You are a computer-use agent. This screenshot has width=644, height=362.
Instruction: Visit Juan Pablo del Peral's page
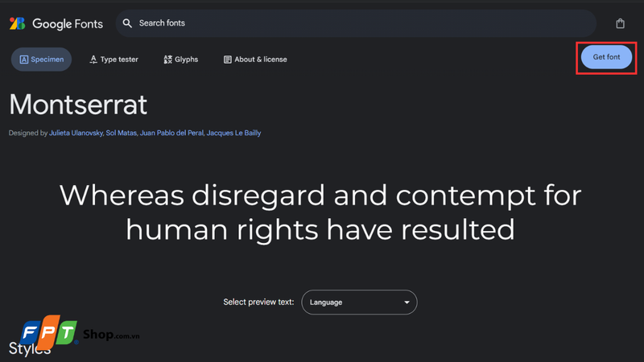[171, 133]
